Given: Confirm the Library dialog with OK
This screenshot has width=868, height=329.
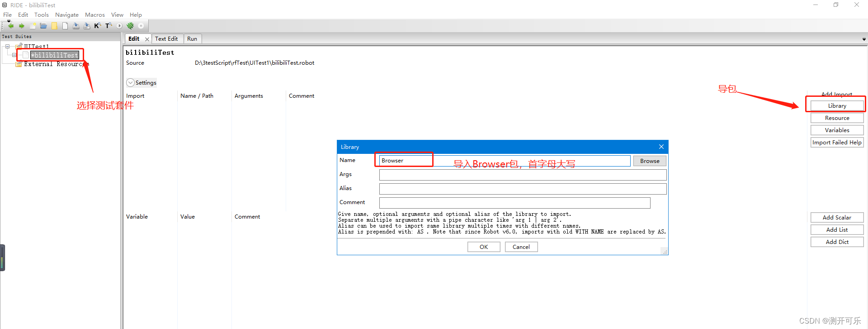Looking at the screenshot, I should click(x=484, y=247).
